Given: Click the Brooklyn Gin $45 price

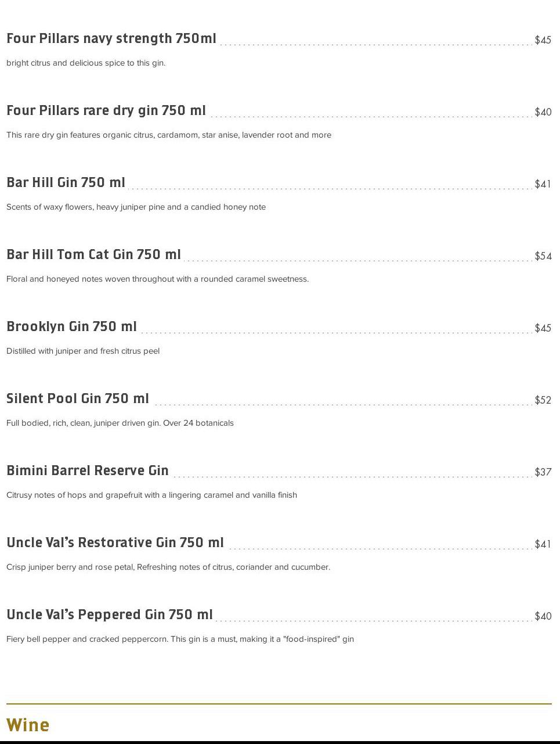Looking at the screenshot, I should (x=543, y=328).
